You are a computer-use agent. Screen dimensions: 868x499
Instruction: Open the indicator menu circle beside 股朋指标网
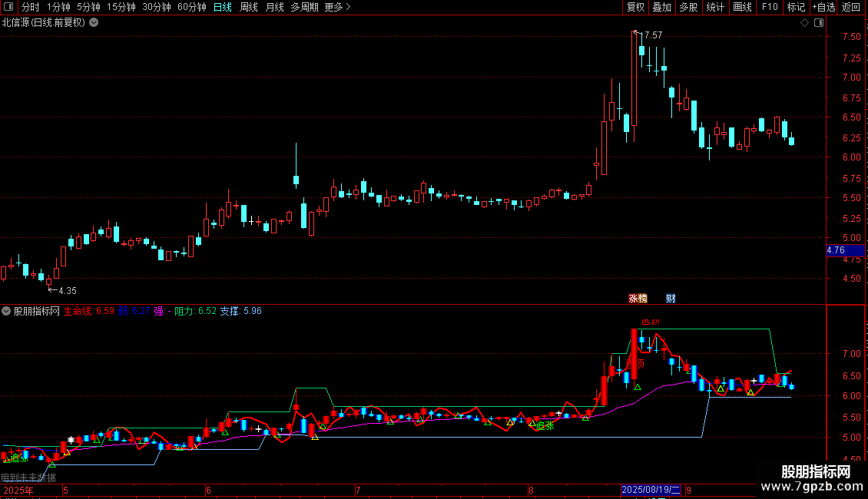(6, 311)
